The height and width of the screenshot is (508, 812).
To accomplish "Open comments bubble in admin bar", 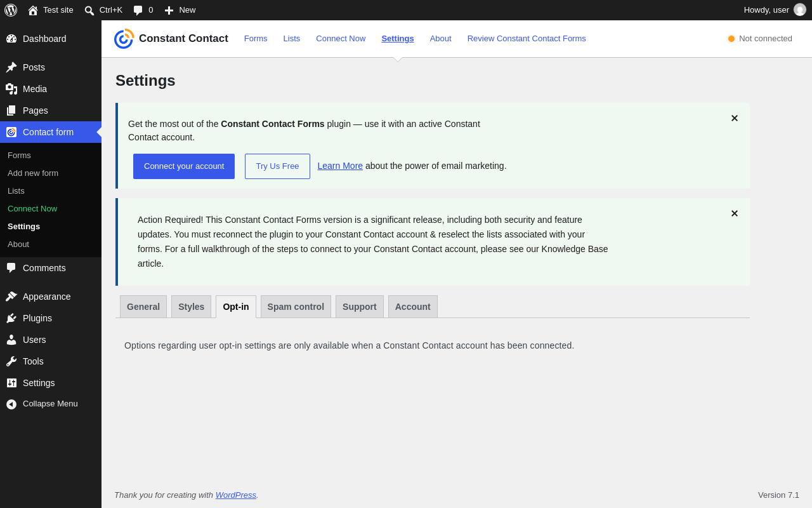I will pyautogui.click(x=138, y=10).
